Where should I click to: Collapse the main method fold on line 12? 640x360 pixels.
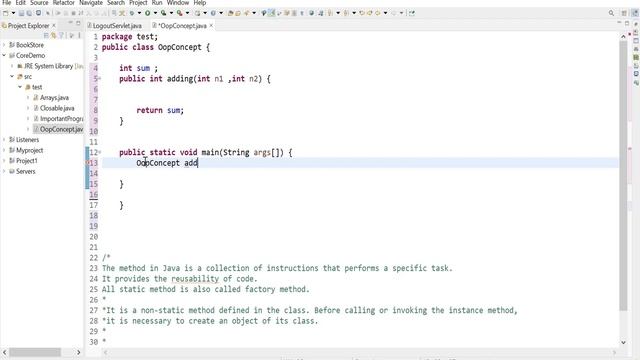point(100,152)
